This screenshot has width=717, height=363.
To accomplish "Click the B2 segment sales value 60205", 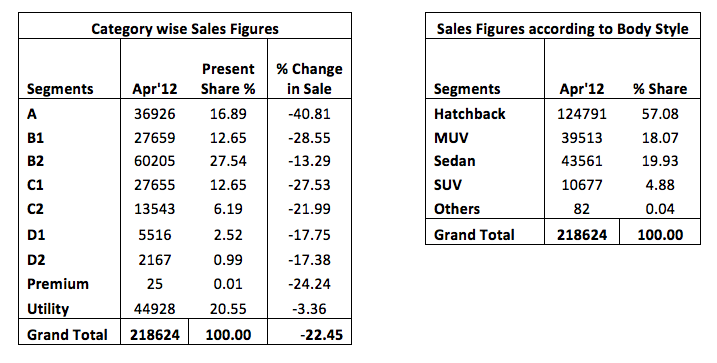I will click(154, 161).
